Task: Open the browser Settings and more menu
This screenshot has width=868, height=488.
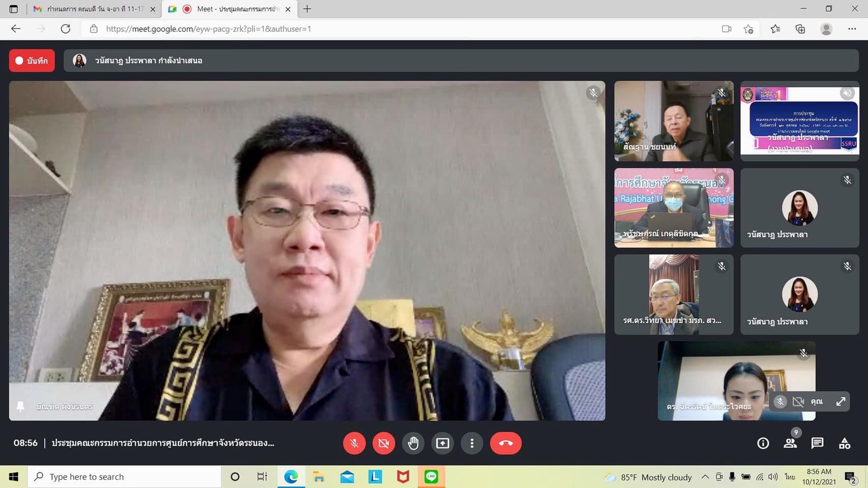Action: point(852,29)
